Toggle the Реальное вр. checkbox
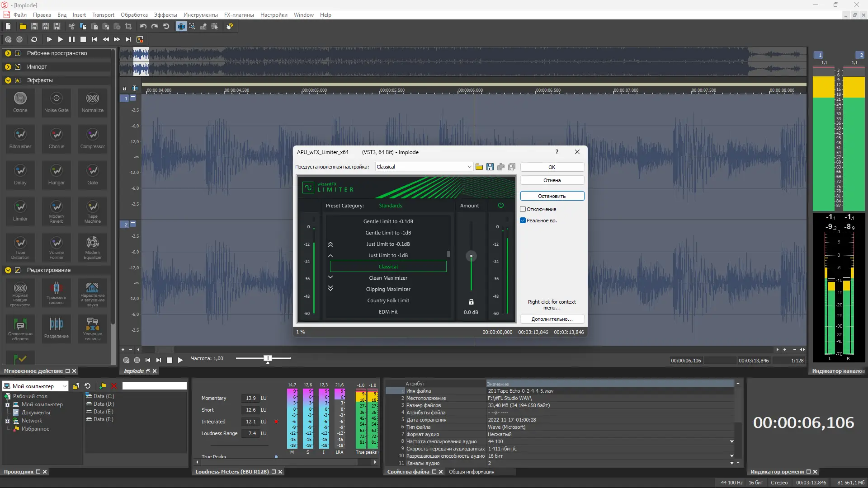Viewport: 868px width, 488px height. pos(523,221)
